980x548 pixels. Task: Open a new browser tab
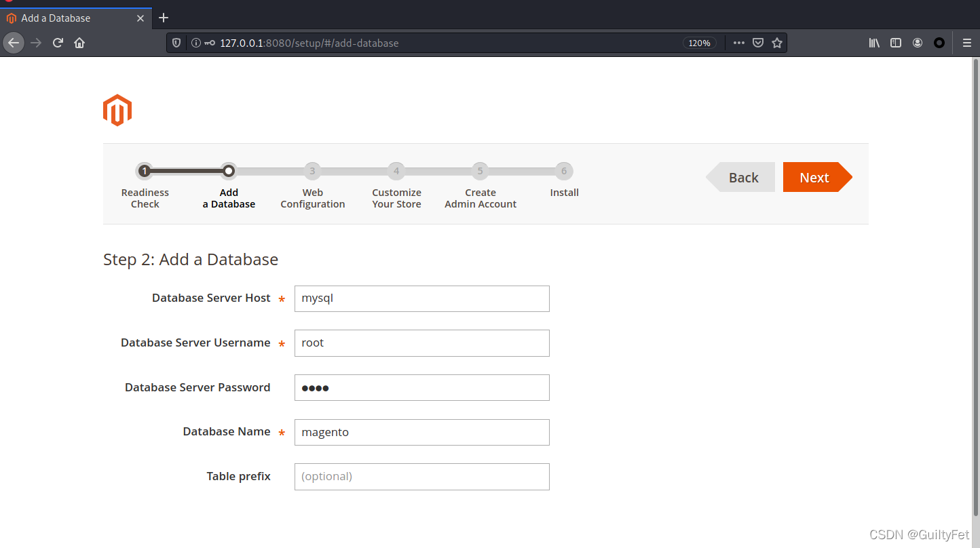coord(163,18)
